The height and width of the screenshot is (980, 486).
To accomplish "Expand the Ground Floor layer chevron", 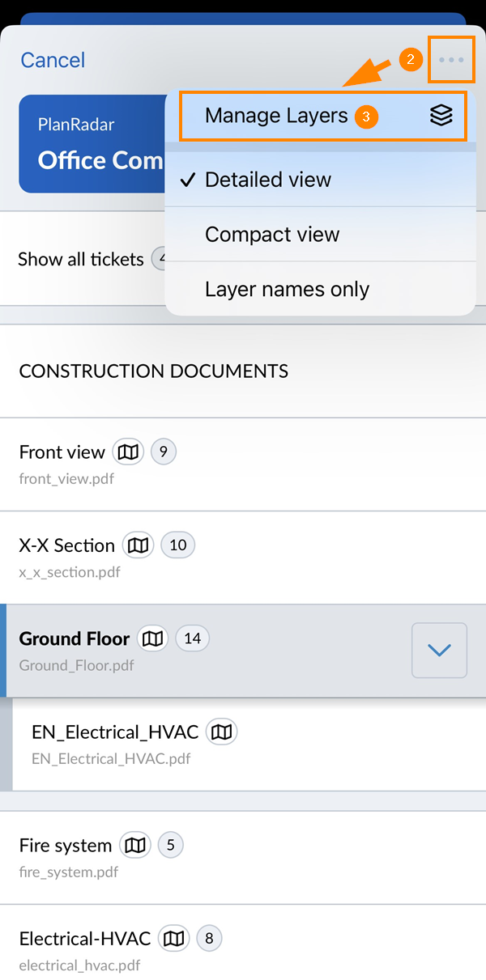I will (439, 650).
